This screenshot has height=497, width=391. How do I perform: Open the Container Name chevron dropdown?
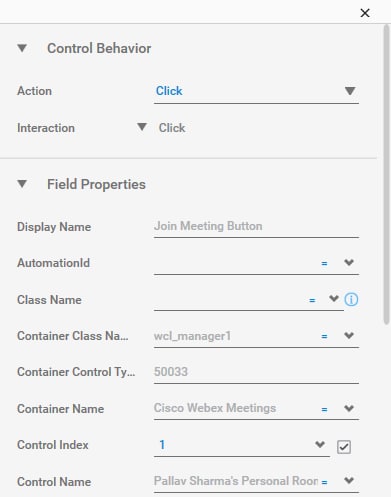coord(349,408)
